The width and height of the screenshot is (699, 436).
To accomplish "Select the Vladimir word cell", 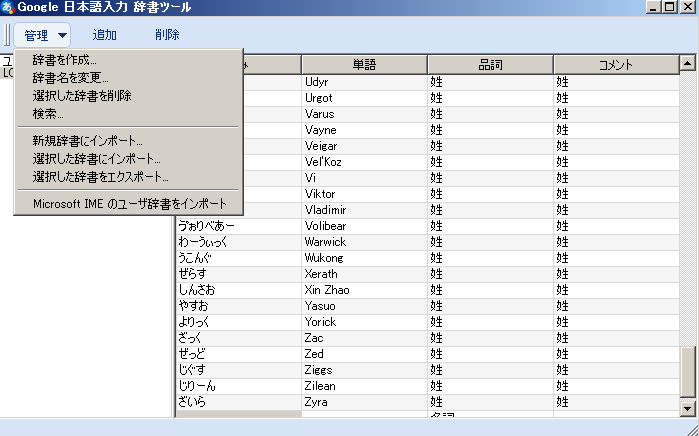I will pyautogui.click(x=364, y=210).
